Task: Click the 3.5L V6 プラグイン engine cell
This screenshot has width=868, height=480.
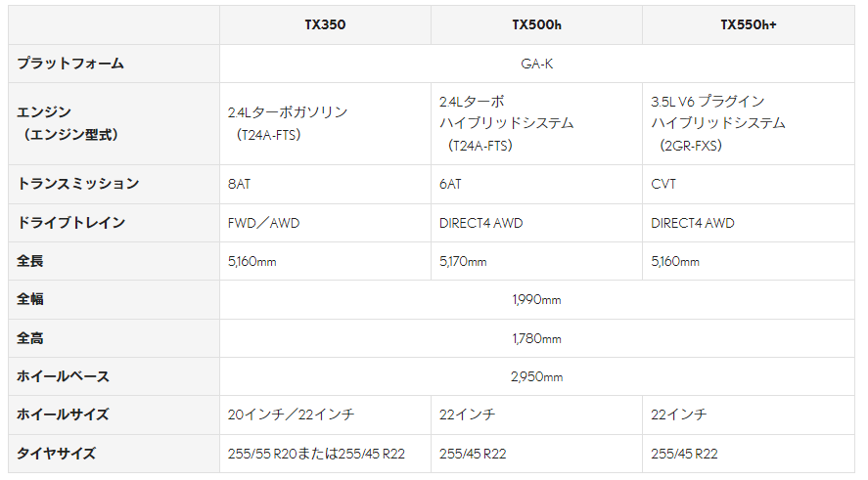Action: point(749,123)
